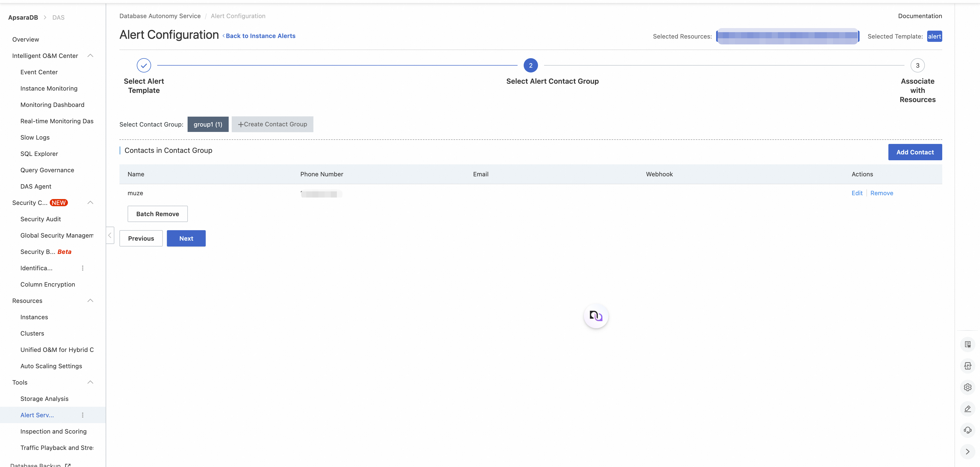Viewport: 980px width, 467px height.
Task: Click the pencil feedback icon
Action: click(x=967, y=409)
